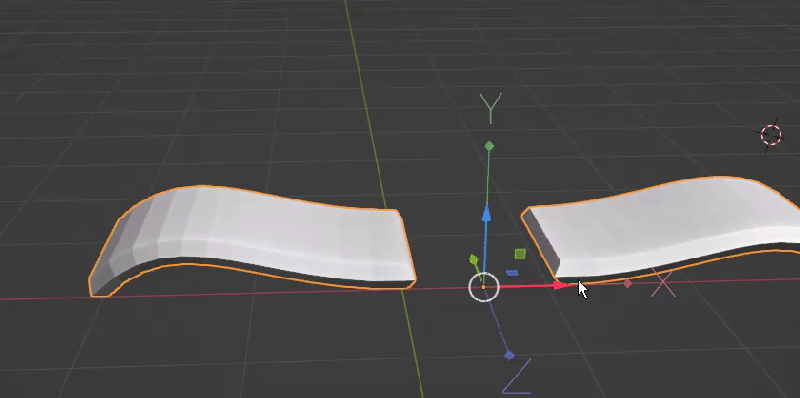Click the blue diamond handle above Z label
The height and width of the screenshot is (398, 800).
click(x=509, y=355)
